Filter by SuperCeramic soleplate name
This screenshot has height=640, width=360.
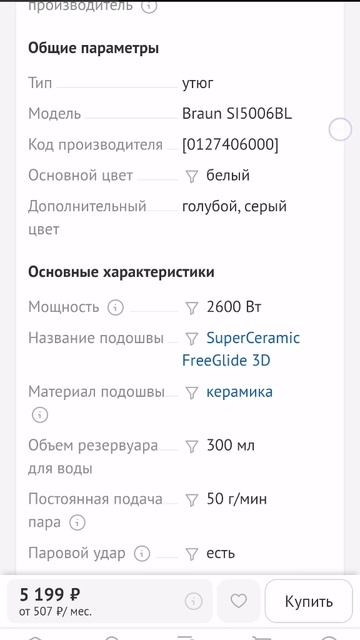tap(191, 339)
